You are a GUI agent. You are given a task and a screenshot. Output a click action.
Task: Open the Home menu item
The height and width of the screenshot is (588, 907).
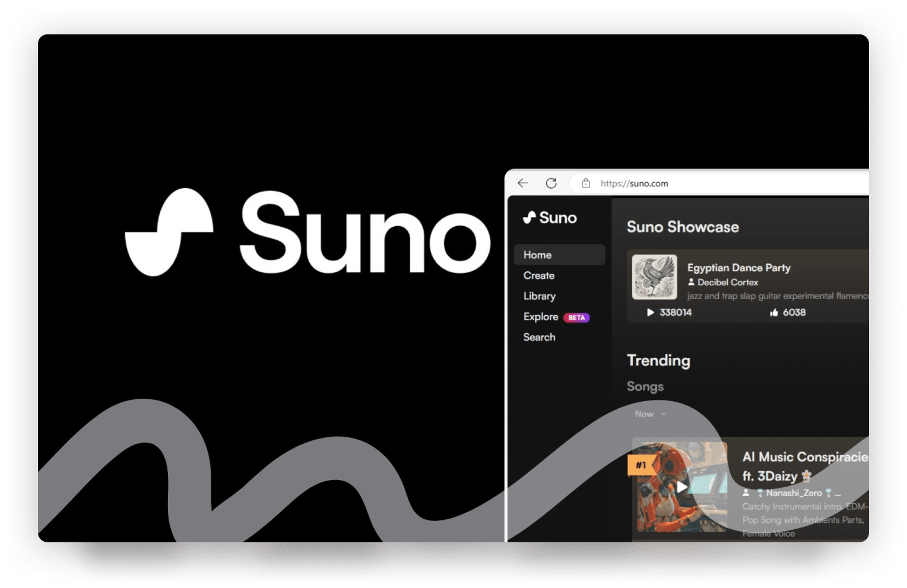559,255
